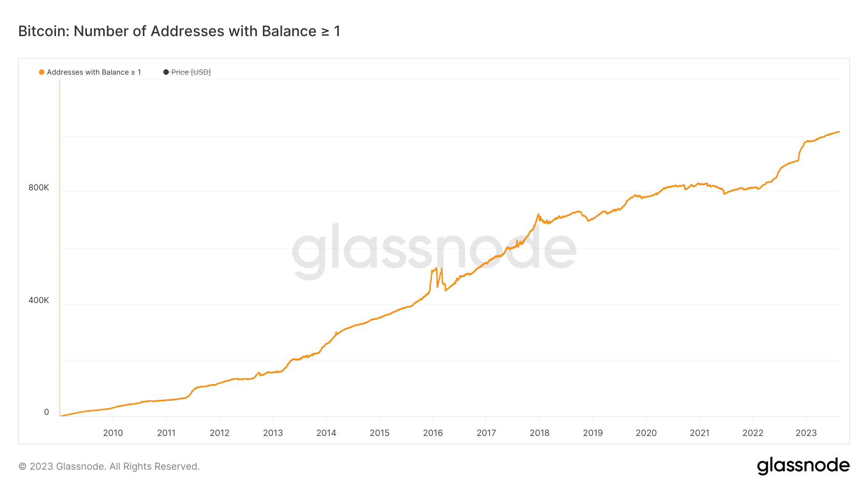The height and width of the screenshot is (488, 868).
Task: Click the 2012 x-axis label
Action: pos(219,433)
